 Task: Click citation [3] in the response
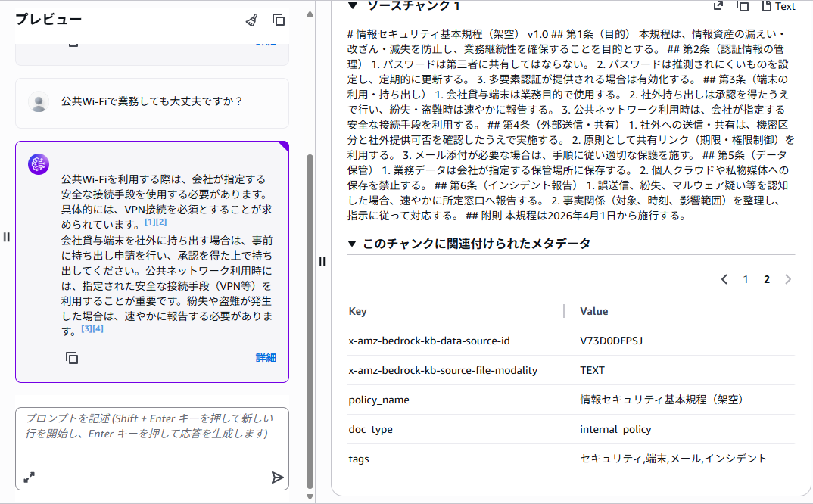coord(86,329)
